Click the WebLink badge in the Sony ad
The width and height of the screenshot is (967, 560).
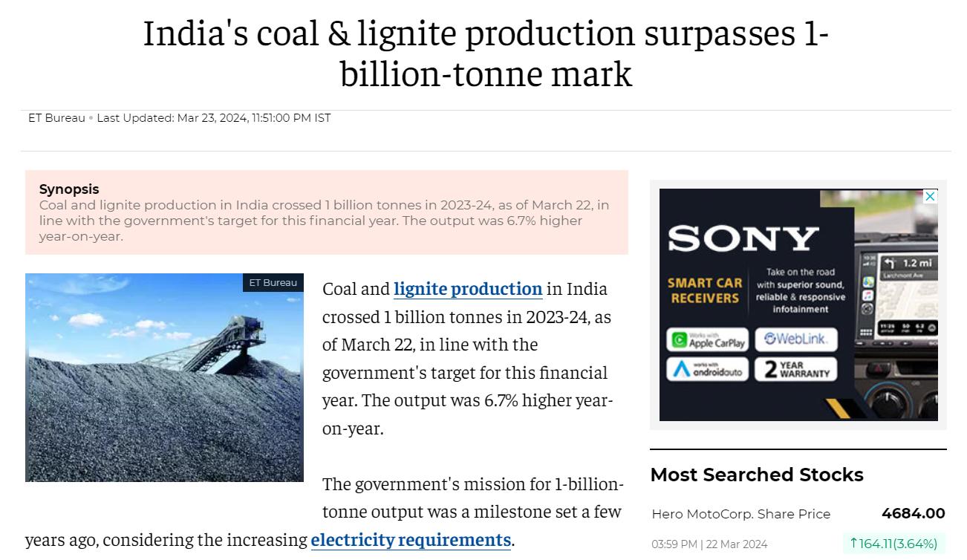pyautogui.click(x=795, y=339)
